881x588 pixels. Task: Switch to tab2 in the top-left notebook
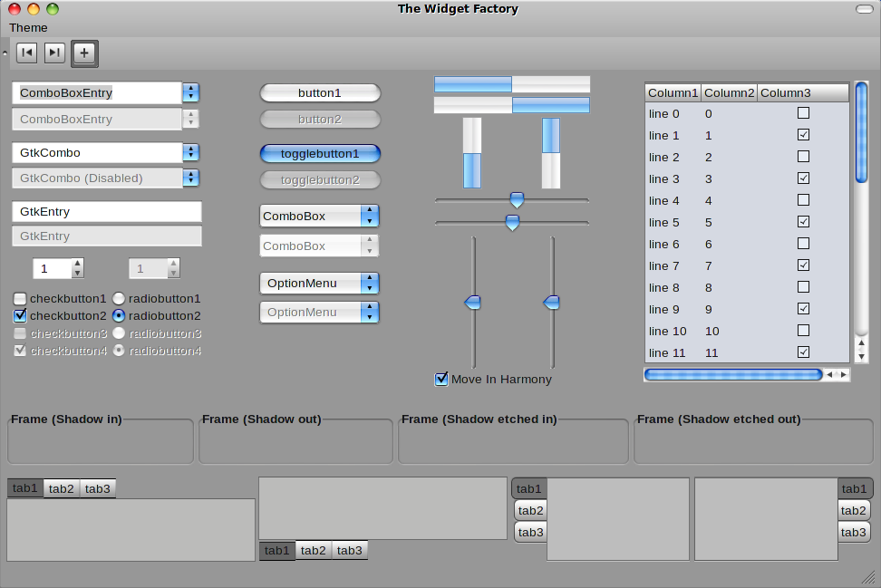(62, 489)
